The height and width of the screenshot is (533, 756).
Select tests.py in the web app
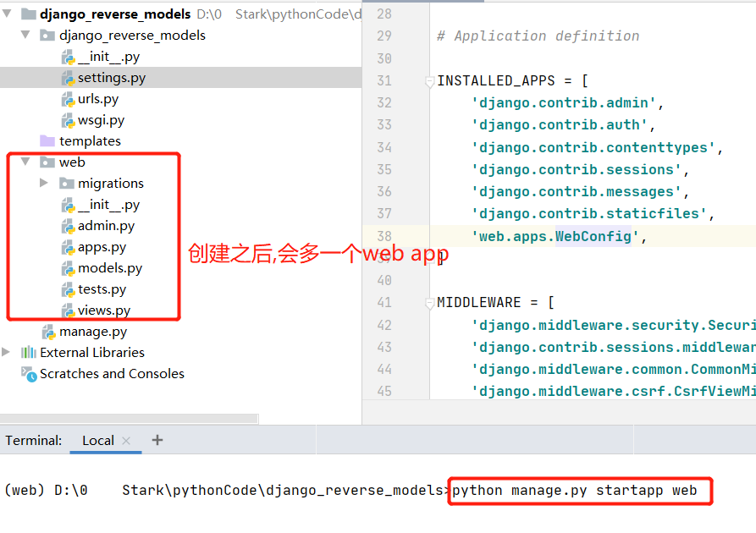click(102, 289)
